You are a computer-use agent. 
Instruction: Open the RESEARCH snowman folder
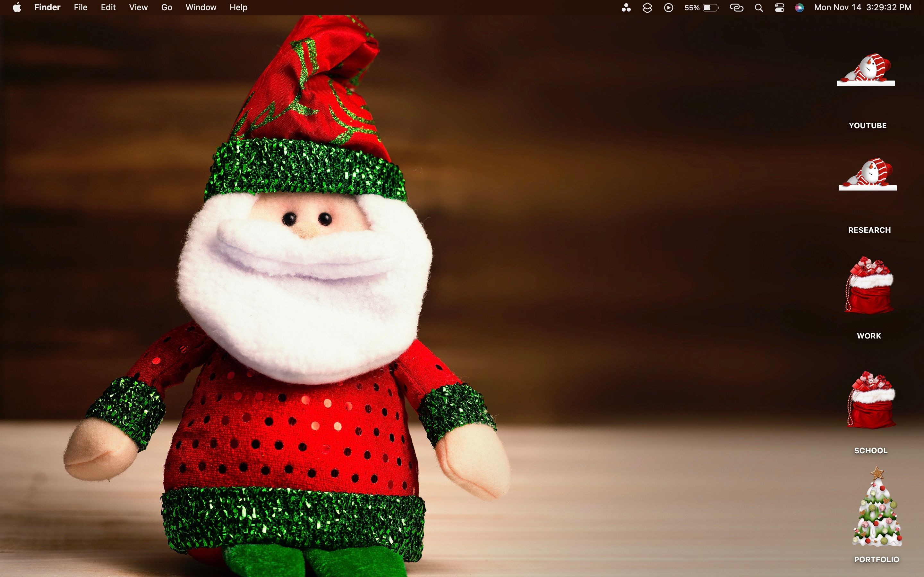(868, 175)
